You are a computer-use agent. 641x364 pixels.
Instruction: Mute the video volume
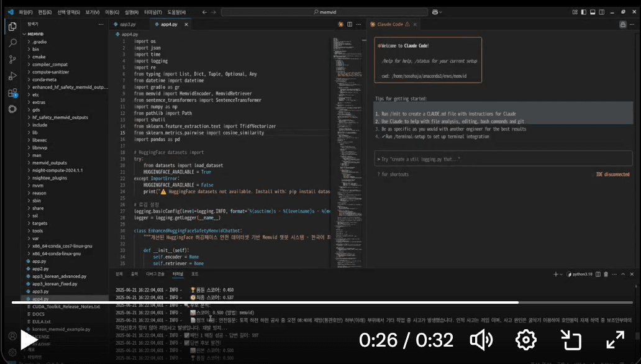point(482,340)
